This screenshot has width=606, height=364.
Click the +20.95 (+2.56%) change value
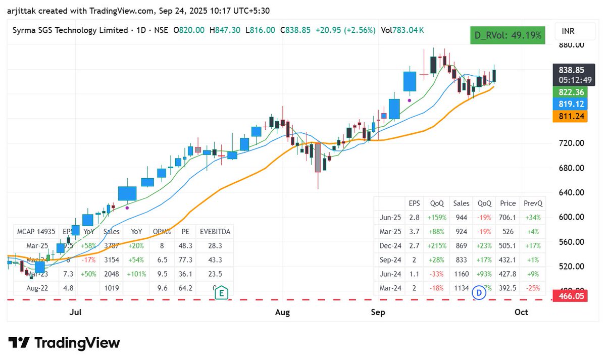[345, 30]
